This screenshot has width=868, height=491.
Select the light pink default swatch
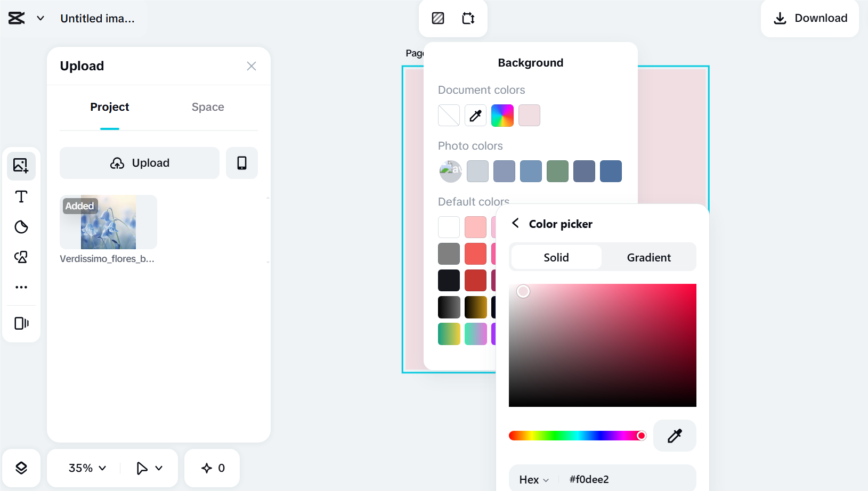[475, 227]
